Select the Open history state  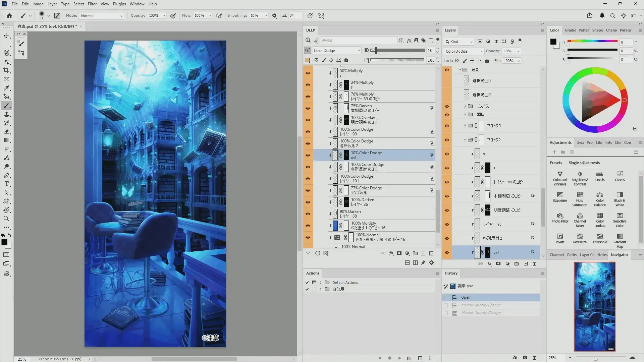(x=491, y=298)
